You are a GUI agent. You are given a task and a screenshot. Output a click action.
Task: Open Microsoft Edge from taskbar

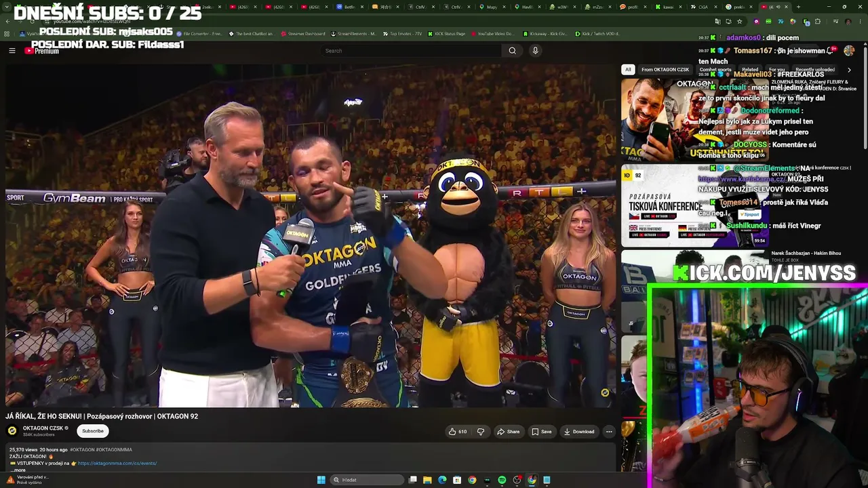[x=442, y=480]
